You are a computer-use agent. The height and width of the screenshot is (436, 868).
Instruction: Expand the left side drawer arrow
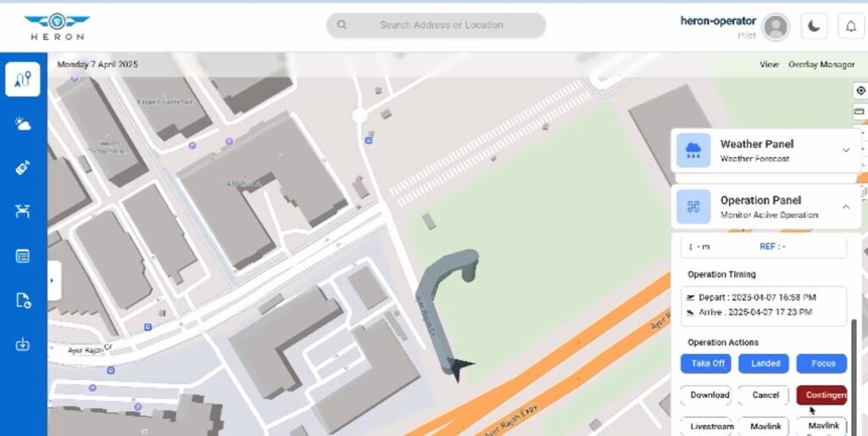click(53, 281)
